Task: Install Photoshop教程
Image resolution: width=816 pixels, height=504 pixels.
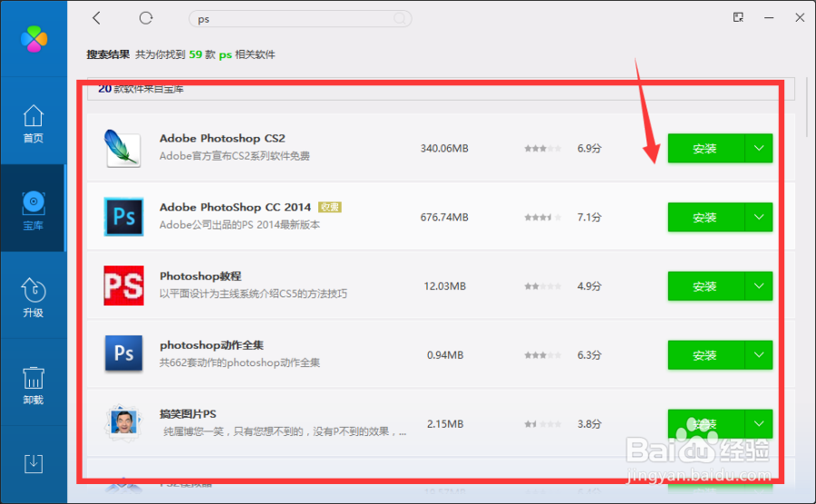Action: click(x=705, y=286)
